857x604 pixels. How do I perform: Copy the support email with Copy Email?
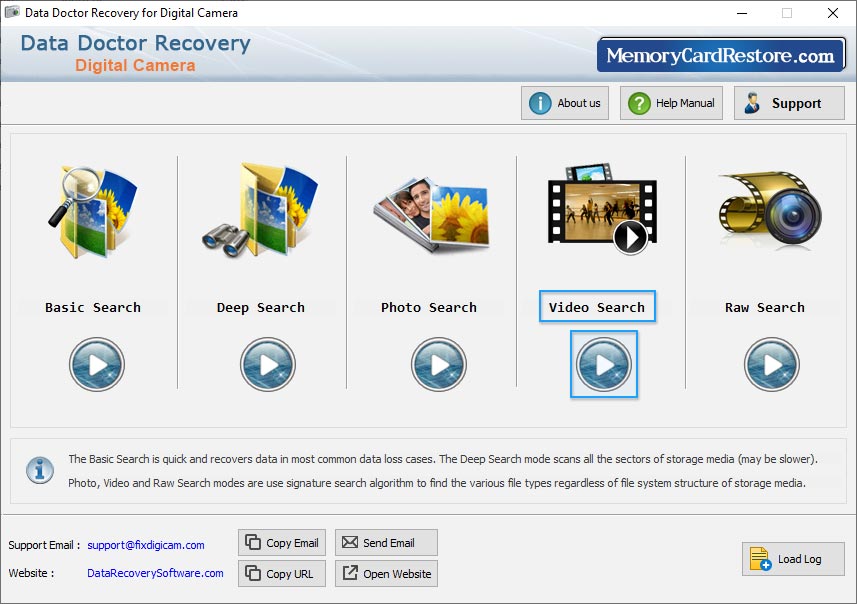click(x=282, y=543)
